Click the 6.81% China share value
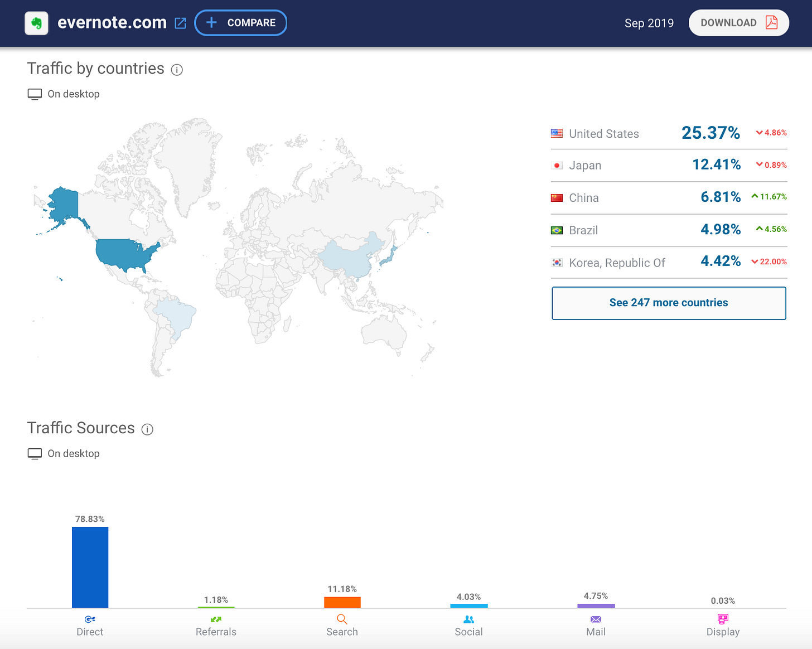The image size is (812, 649). (721, 197)
